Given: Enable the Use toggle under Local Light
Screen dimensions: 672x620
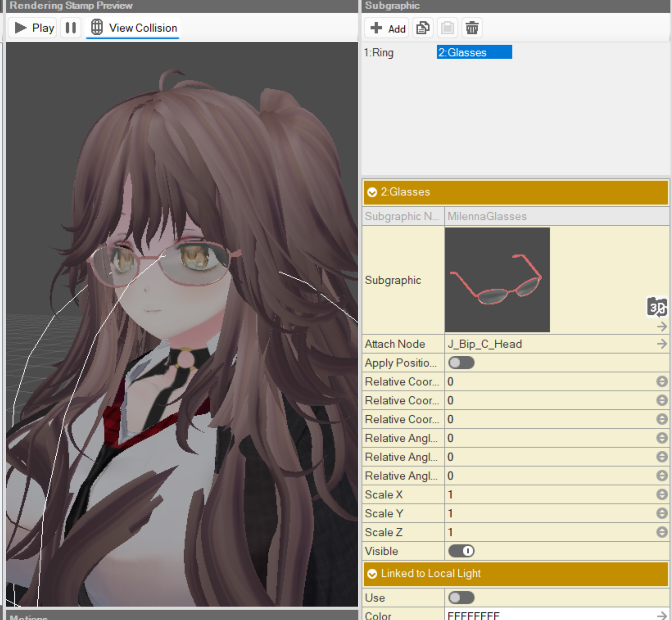Looking at the screenshot, I should click(461, 597).
